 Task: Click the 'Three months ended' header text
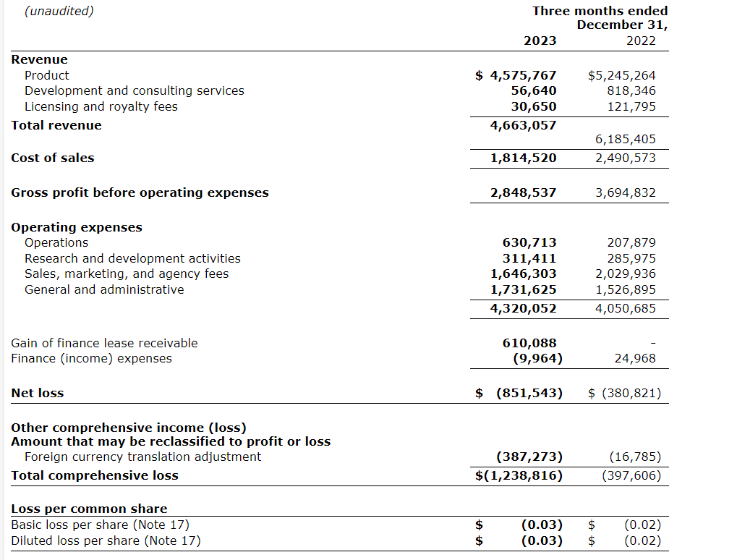(600, 11)
